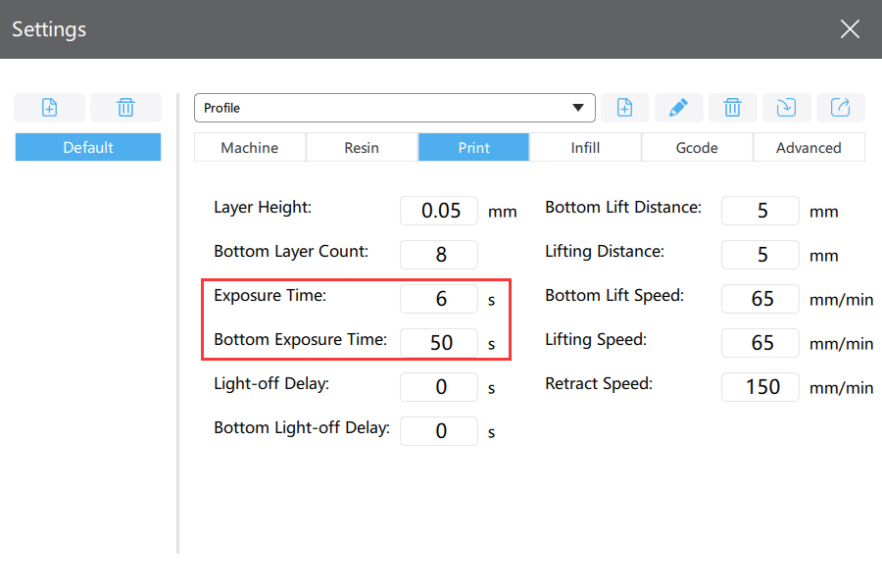The width and height of the screenshot is (882, 588).
Task: Select the Bottom Exposure Time field
Action: pos(439,343)
